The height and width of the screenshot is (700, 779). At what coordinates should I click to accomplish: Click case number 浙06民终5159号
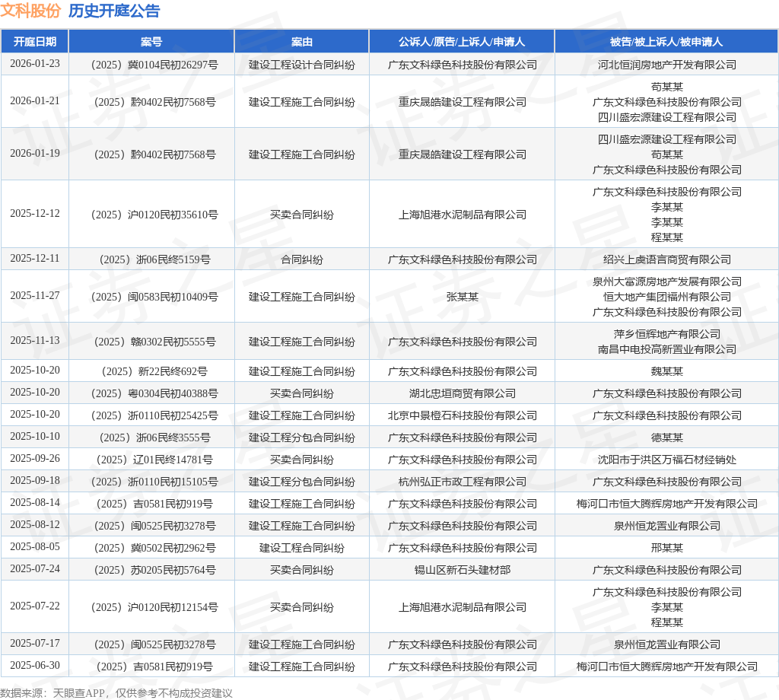(154, 259)
